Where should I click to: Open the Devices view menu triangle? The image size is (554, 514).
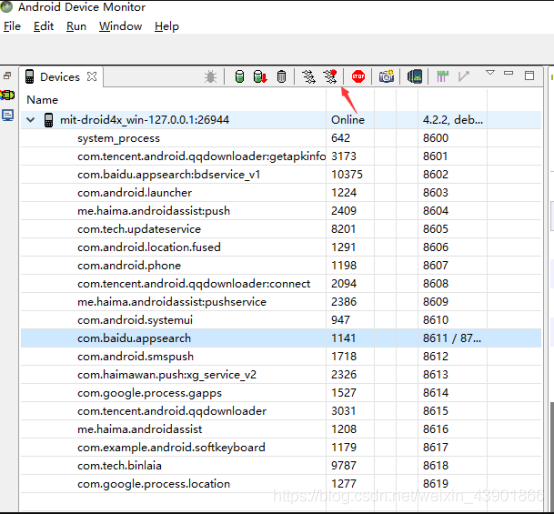click(x=490, y=73)
